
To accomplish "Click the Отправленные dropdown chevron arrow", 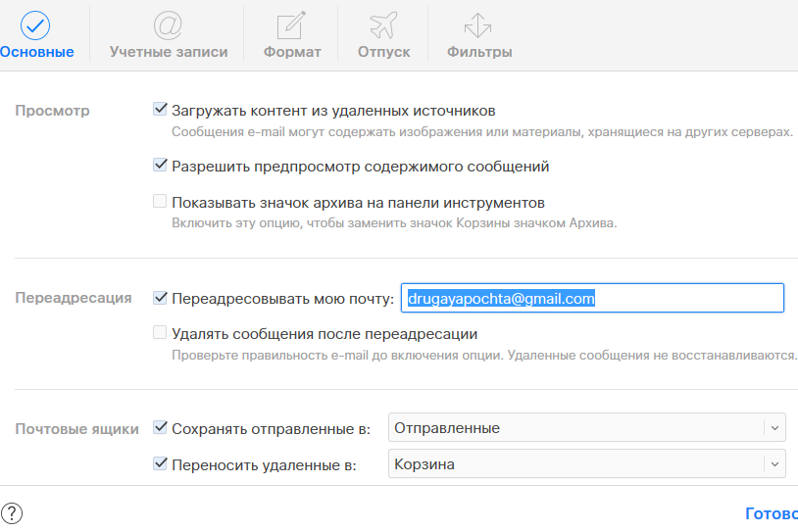I will click(x=773, y=428).
